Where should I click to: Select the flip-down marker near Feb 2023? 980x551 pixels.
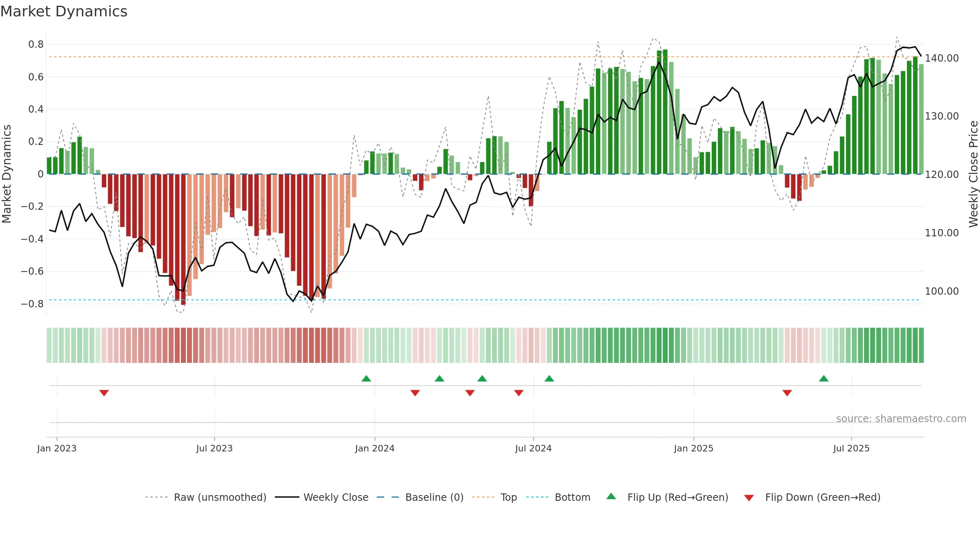[x=104, y=393]
